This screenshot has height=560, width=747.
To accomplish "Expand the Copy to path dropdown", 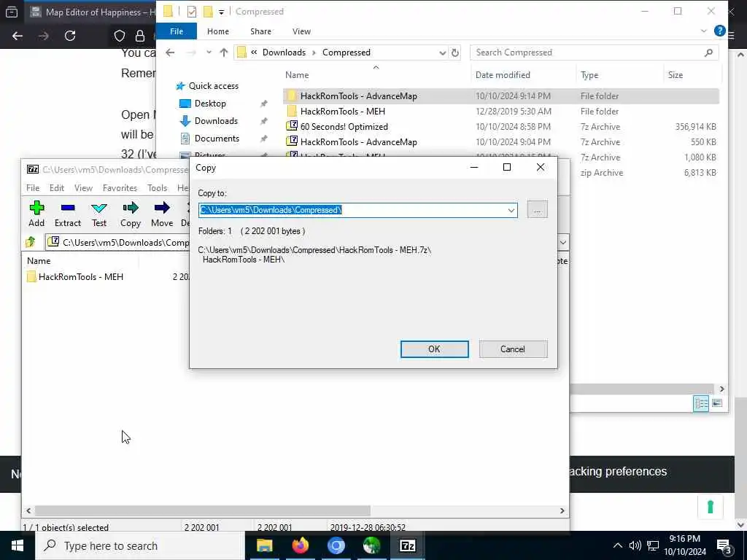I will 511,210.
